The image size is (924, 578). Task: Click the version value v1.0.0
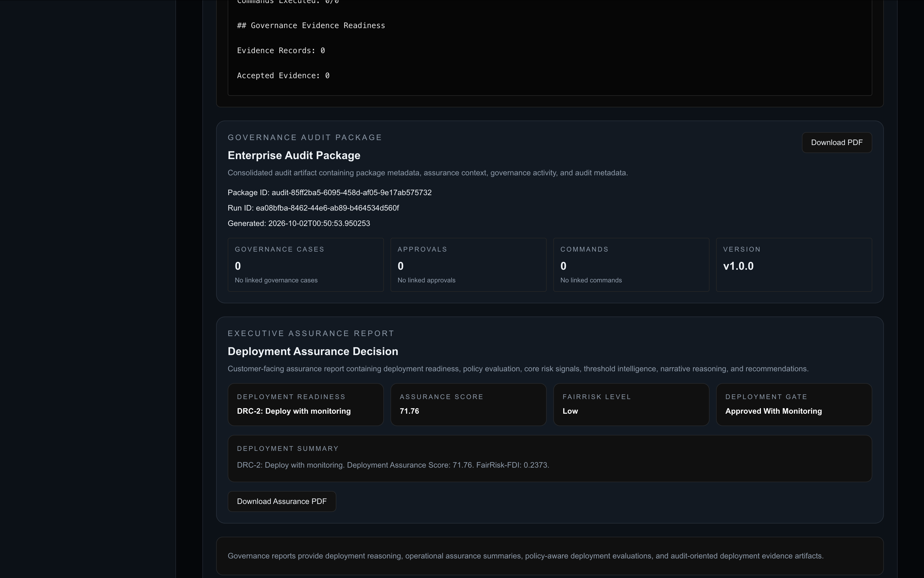point(738,266)
